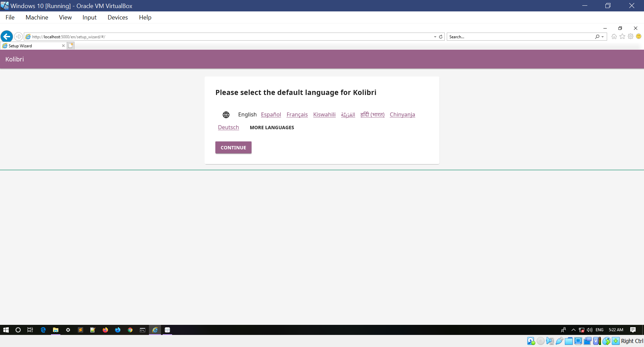Open the Devices menu in VirtualBox
Image resolution: width=644 pixels, height=347 pixels.
117,17
